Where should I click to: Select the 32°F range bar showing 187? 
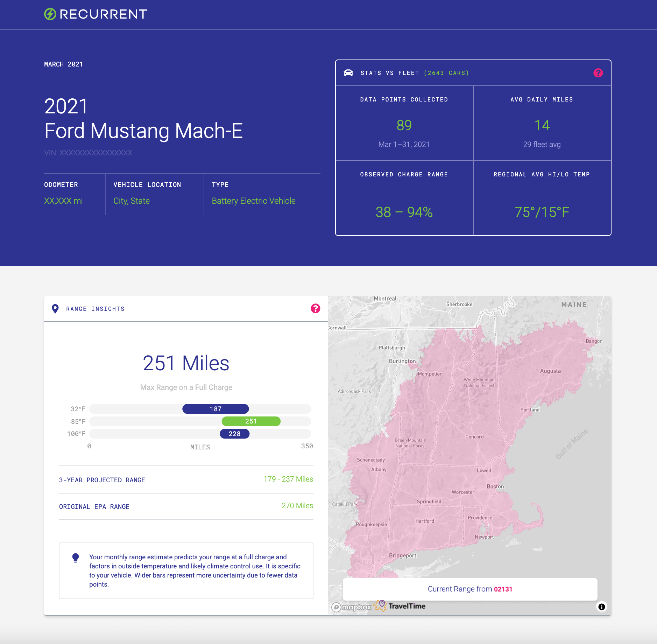(x=216, y=409)
